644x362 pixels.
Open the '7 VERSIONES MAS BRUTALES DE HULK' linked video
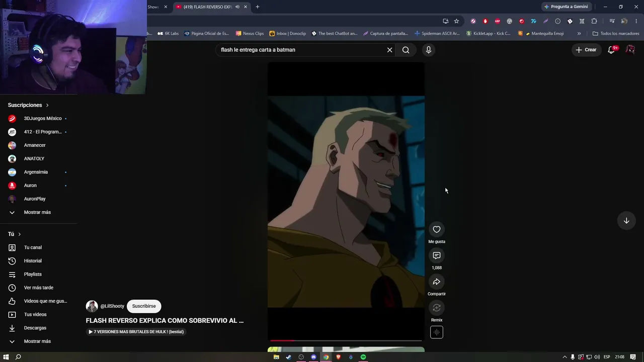(136, 332)
